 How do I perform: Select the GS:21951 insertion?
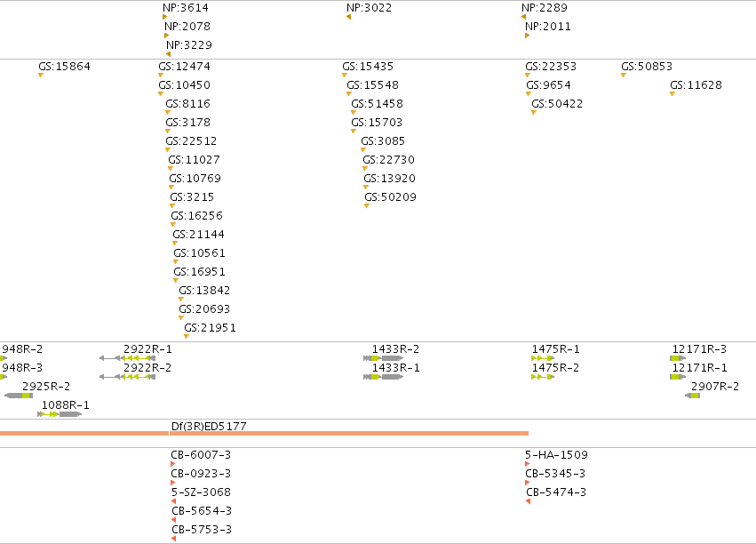pyautogui.click(x=211, y=328)
